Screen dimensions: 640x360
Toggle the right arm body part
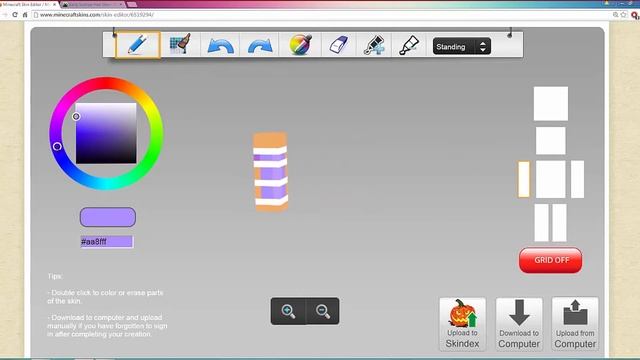click(x=578, y=179)
